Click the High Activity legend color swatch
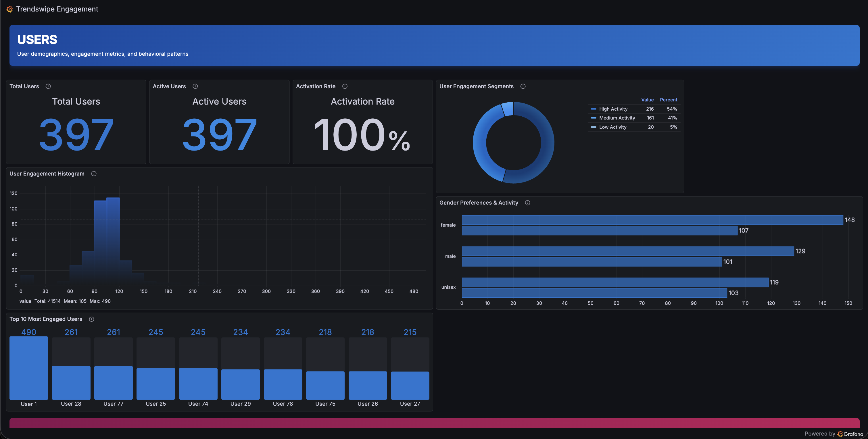The width and height of the screenshot is (868, 439). (594, 109)
